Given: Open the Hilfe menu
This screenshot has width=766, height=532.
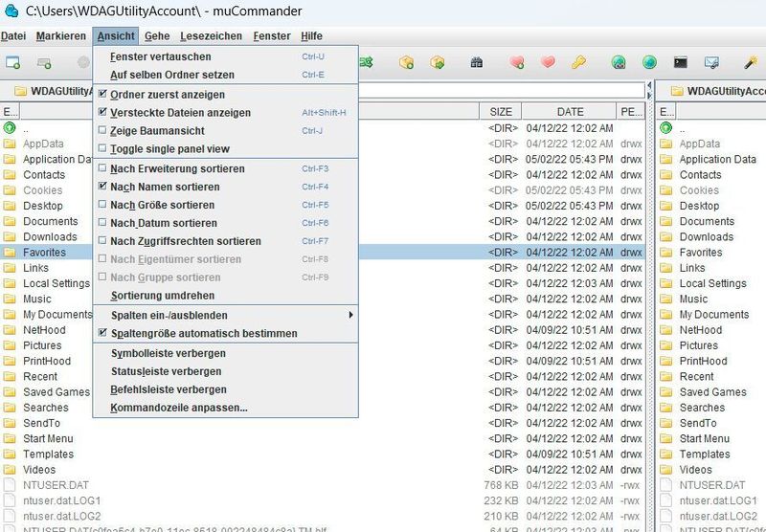Looking at the screenshot, I should (x=311, y=35).
